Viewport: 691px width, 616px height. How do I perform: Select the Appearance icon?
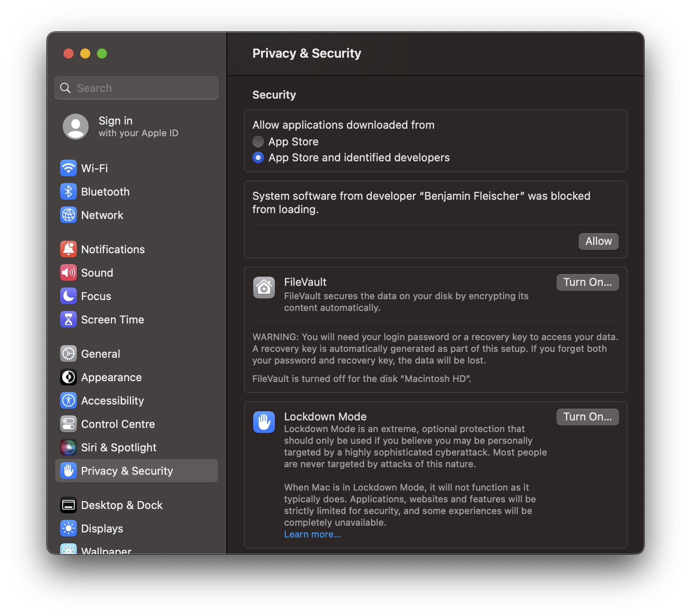tap(69, 377)
